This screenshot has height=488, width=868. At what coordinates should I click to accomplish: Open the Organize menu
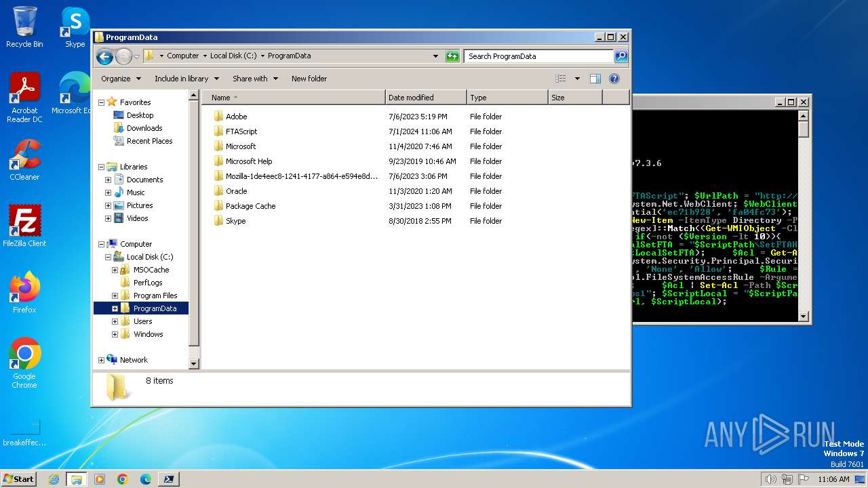[x=121, y=79]
